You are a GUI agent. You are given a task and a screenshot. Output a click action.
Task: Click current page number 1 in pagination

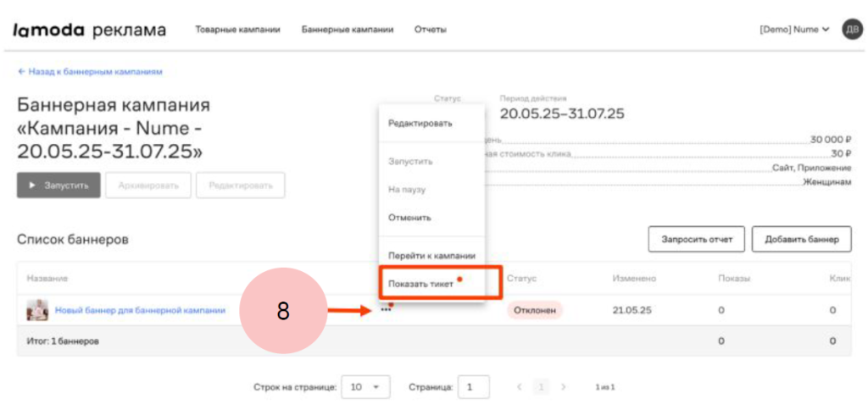[541, 387]
